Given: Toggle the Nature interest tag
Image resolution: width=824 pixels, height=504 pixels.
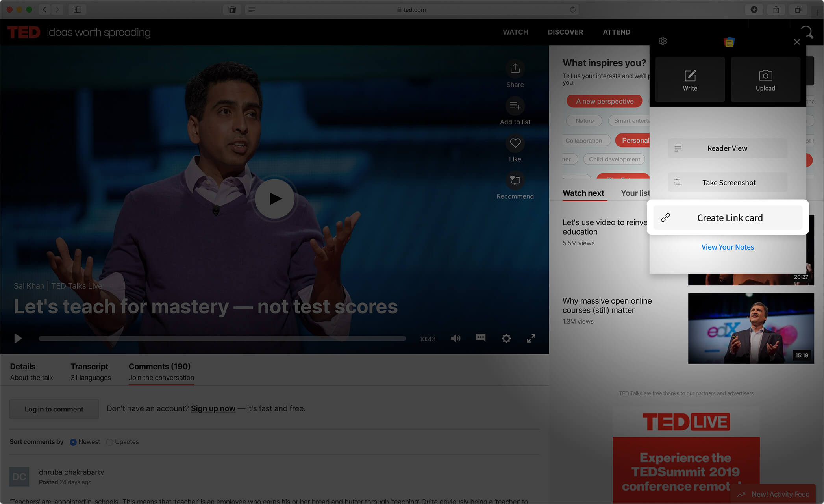Looking at the screenshot, I should coord(584,121).
